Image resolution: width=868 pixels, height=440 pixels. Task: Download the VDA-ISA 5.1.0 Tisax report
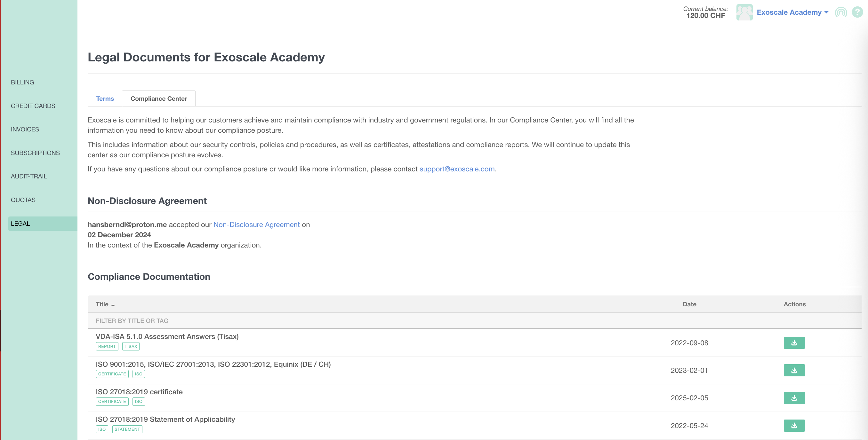pos(794,343)
